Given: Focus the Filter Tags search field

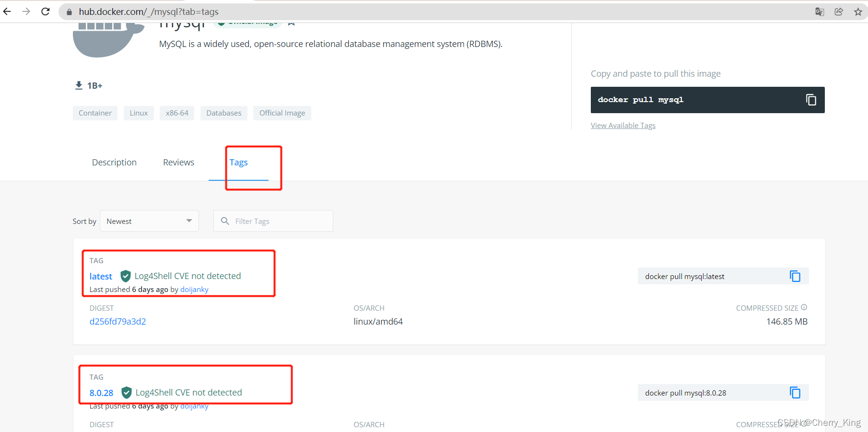Looking at the screenshot, I should point(273,221).
